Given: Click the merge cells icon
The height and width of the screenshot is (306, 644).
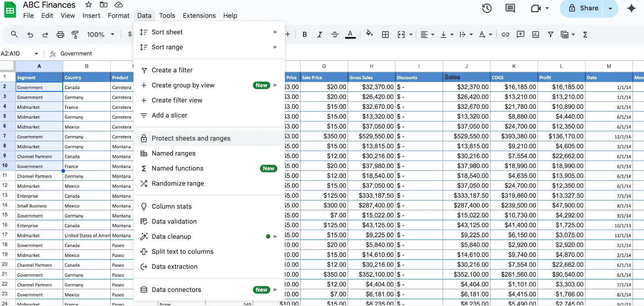Looking at the screenshot, I should (x=401, y=35).
